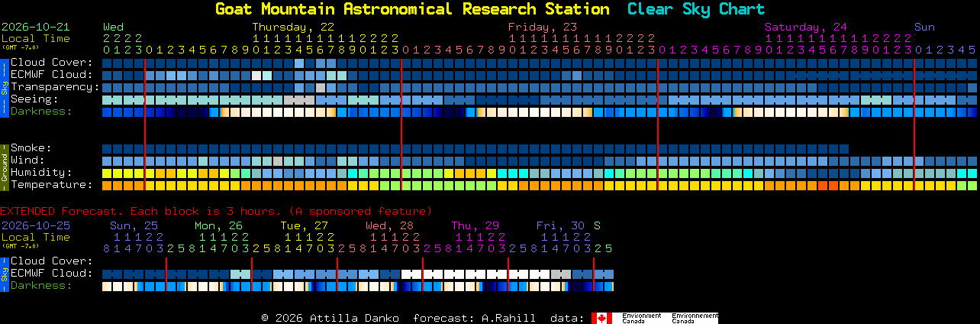Click the Thursday, 22 day header
This screenshot has width=980, height=324.
click(x=293, y=27)
